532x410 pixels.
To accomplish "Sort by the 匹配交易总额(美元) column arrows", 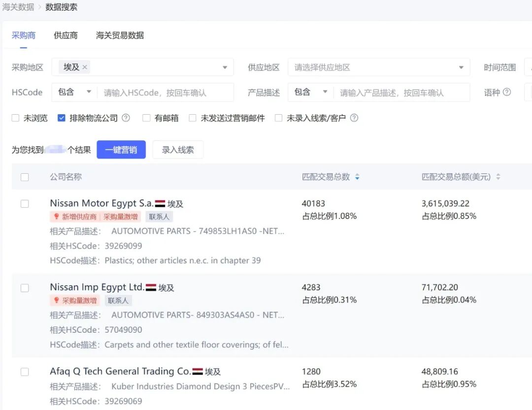I will pyautogui.click(x=498, y=177).
